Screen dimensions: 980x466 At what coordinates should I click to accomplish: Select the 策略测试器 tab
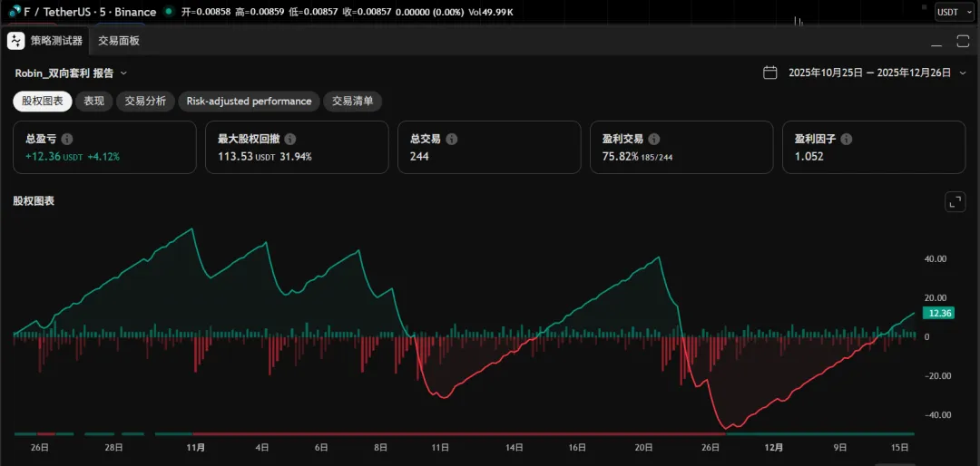tap(56, 41)
